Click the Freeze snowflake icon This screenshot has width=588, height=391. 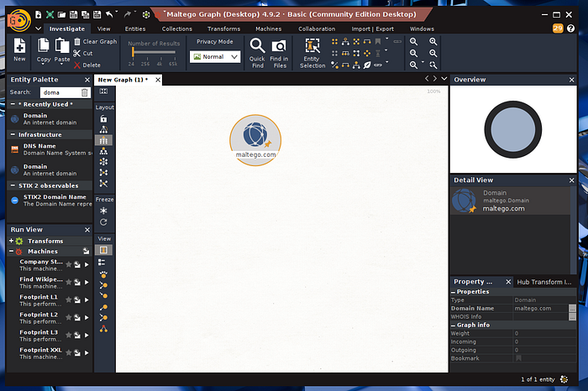(x=103, y=211)
